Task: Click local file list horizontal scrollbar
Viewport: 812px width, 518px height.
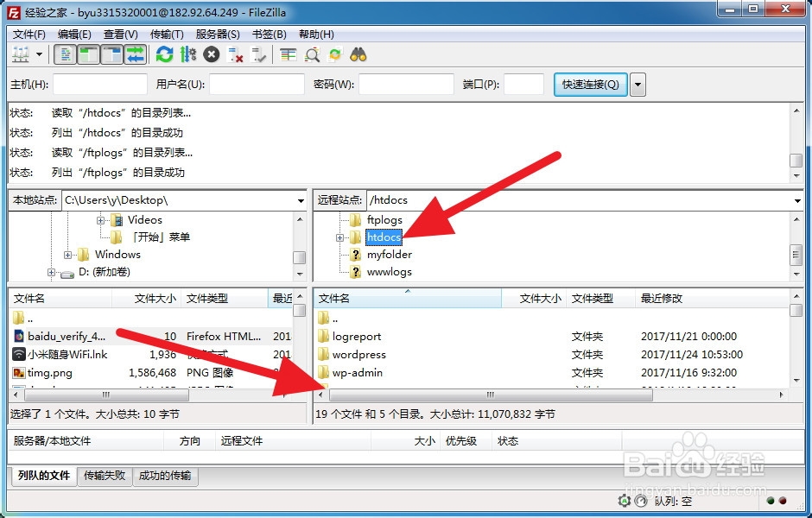Action: [106, 395]
